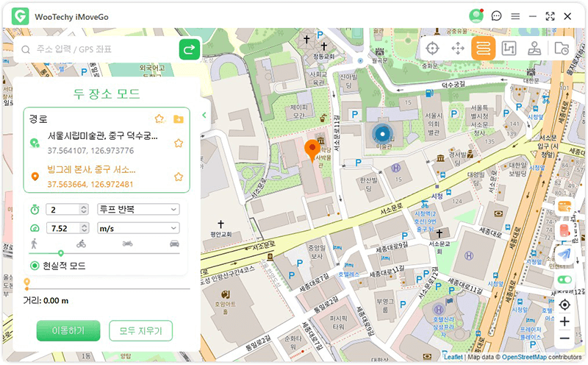Click the 이동하기 button
The image size is (588, 365).
click(68, 330)
